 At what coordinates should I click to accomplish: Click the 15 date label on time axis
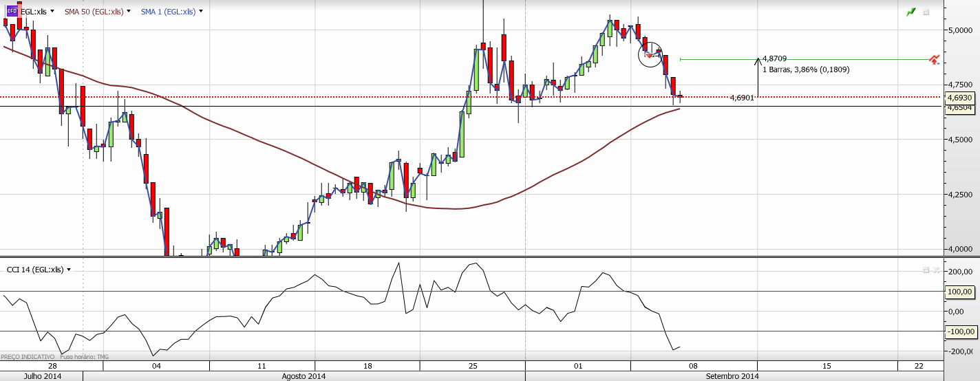pos(827,366)
